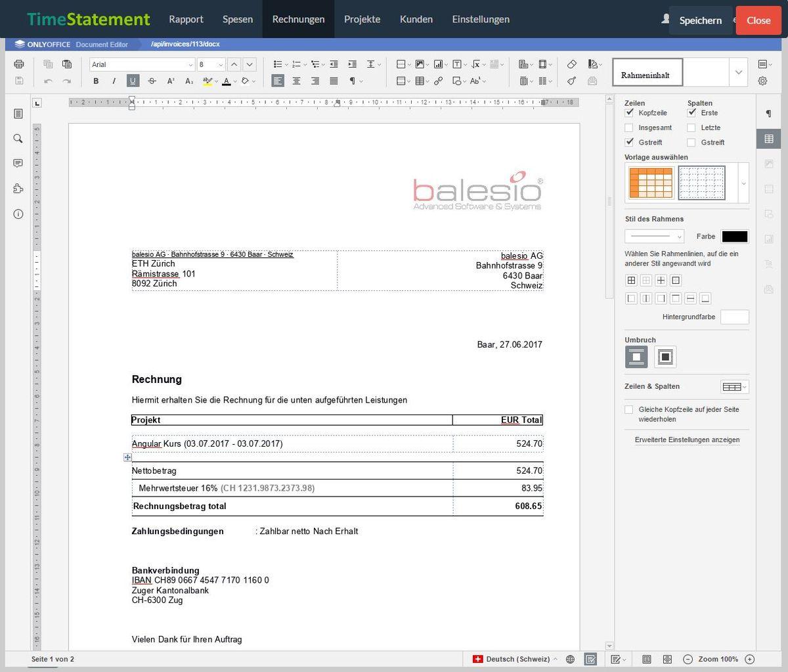Uncheck the Gstreift rows checkbox

click(x=629, y=142)
